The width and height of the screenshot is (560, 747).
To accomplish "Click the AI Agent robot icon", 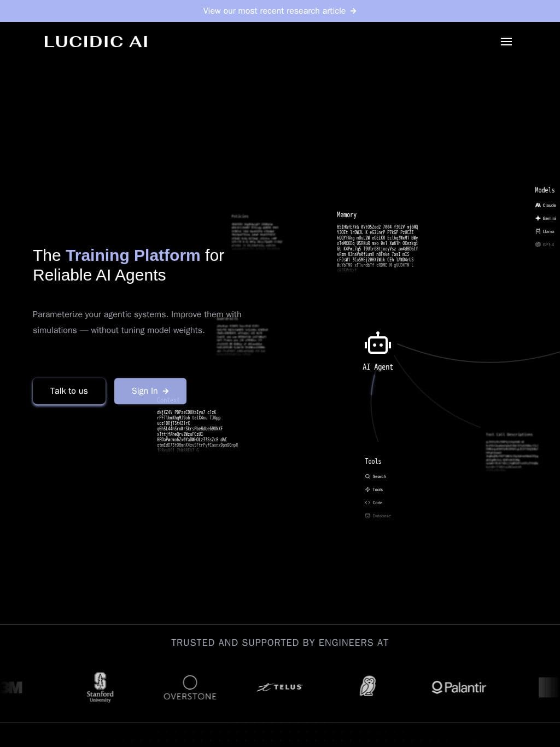I will 378,344.
